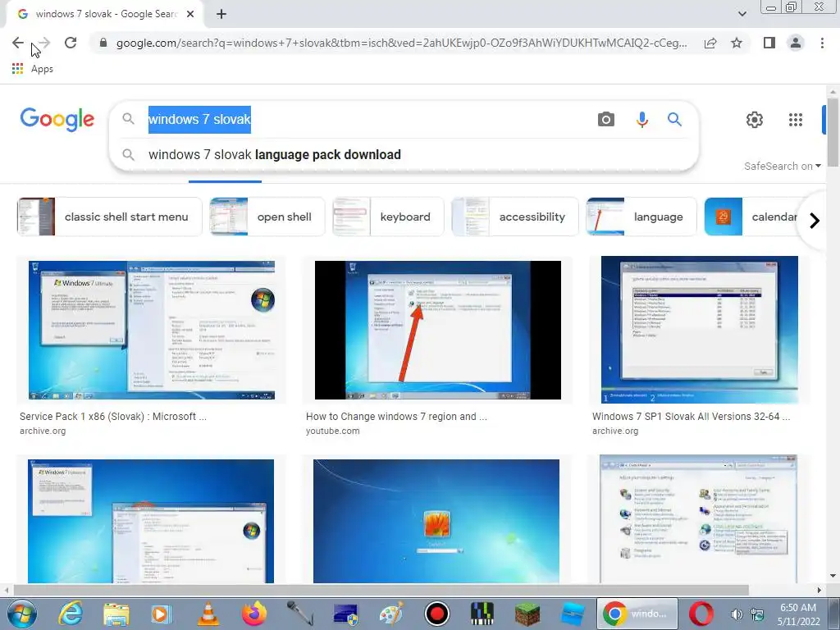Click into the search box text field

click(364, 119)
